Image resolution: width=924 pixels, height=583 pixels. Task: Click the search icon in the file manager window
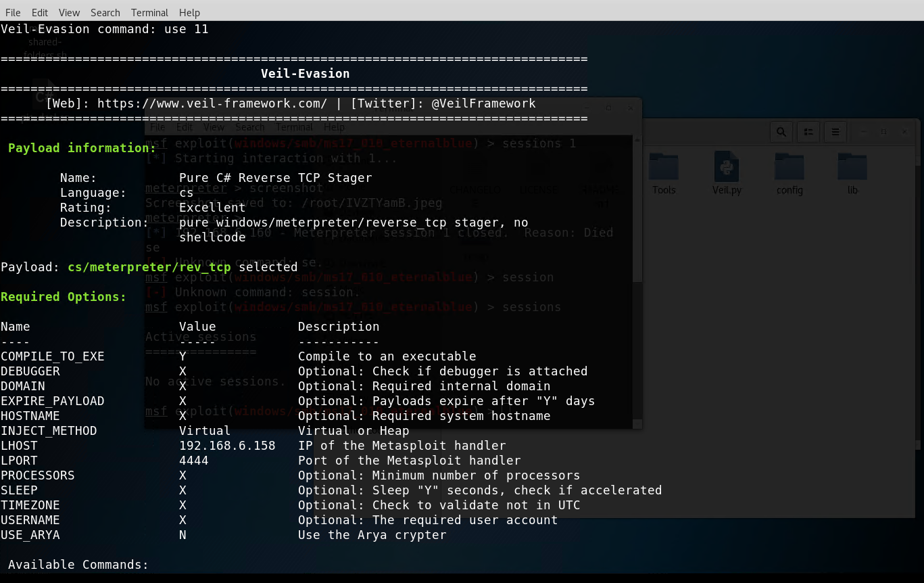tap(781, 132)
